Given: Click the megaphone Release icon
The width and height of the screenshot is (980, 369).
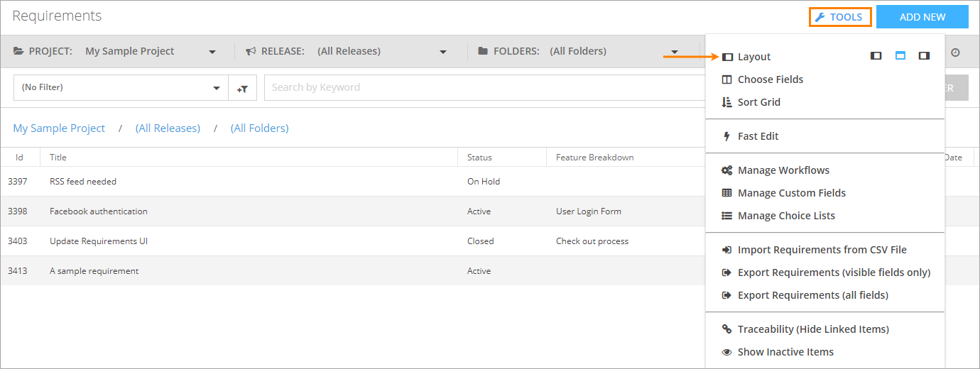Looking at the screenshot, I should [251, 51].
